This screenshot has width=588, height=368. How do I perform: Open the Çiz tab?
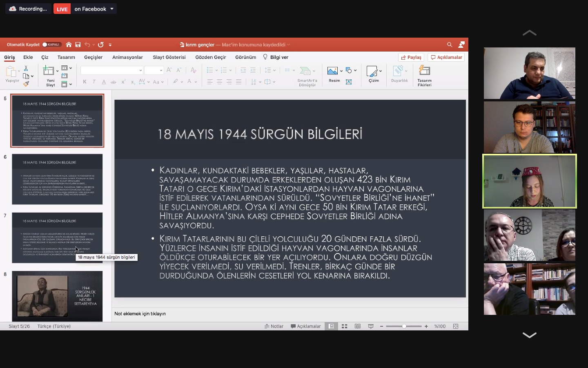click(45, 57)
